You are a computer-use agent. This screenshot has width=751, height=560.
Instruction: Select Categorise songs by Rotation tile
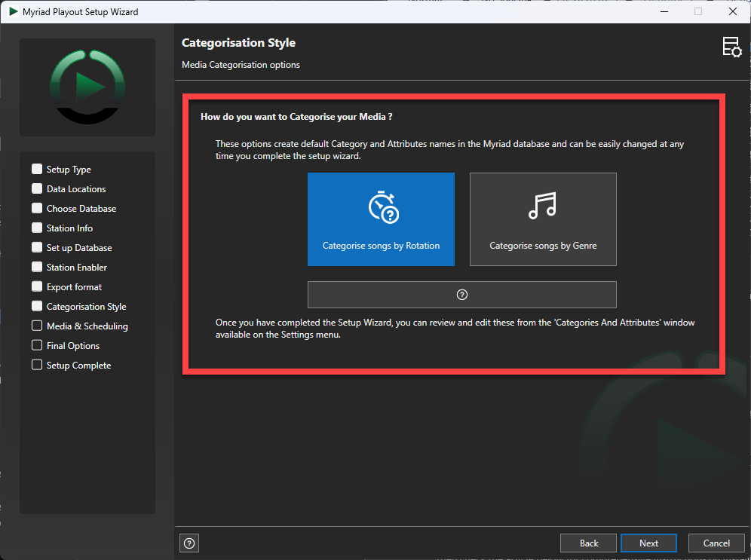(x=381, y=219)
